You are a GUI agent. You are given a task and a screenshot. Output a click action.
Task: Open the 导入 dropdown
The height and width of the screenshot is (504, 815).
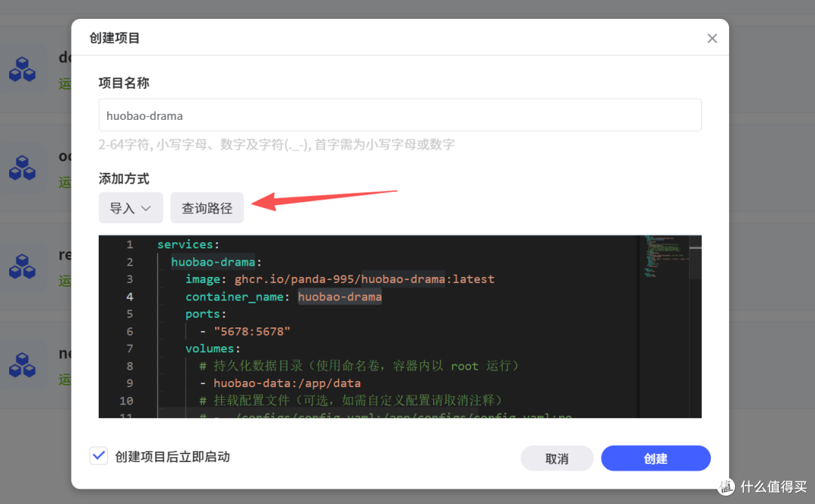tap(131, 207)
